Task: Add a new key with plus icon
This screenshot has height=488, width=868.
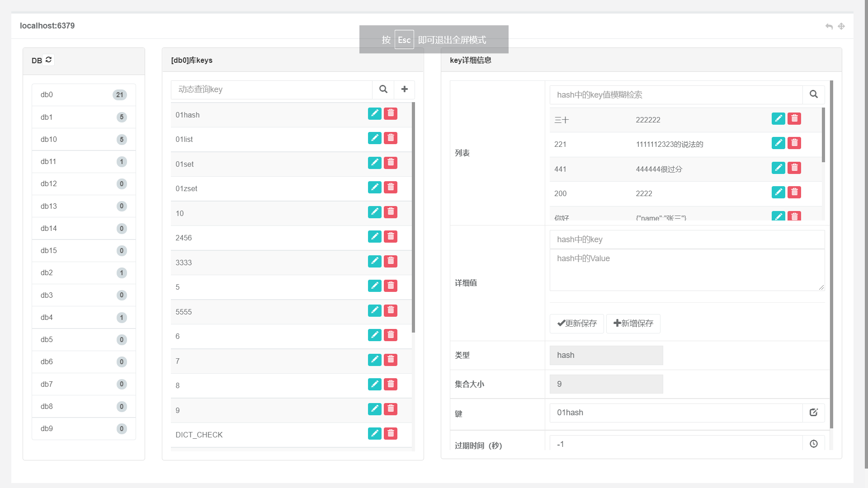Action: (x=405, y=89)
